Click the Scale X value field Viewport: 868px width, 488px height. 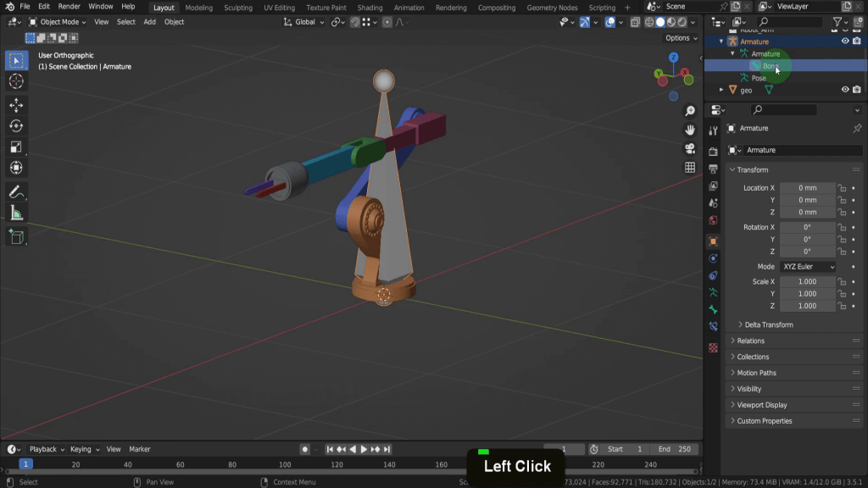tap(807, 282)
